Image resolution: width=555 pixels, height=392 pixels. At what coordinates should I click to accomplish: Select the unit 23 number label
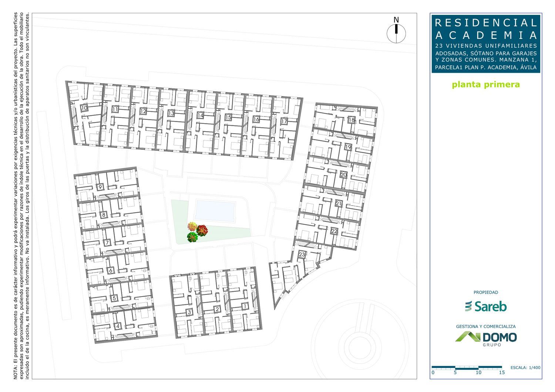(302, 254)
